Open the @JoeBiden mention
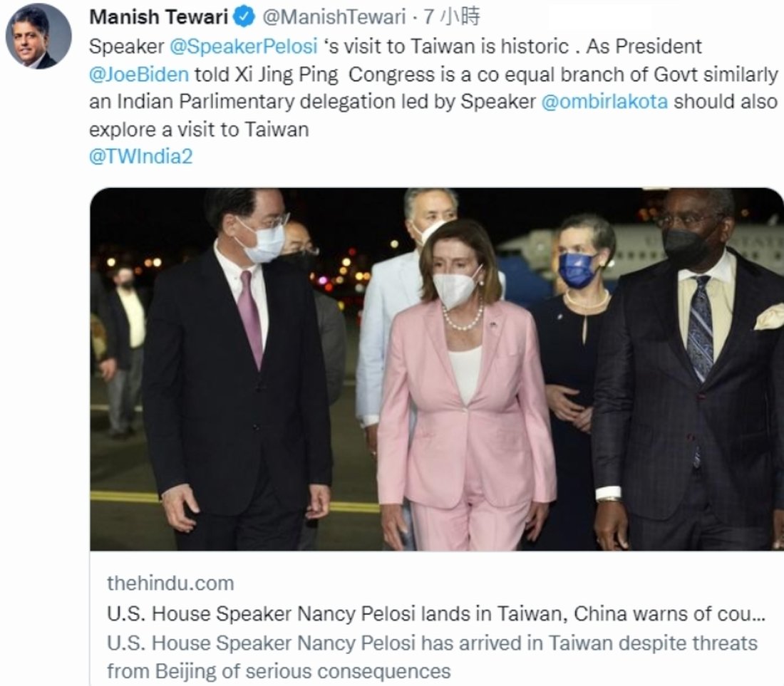Screen dimensions: 784x686 [x=139, y=75]
